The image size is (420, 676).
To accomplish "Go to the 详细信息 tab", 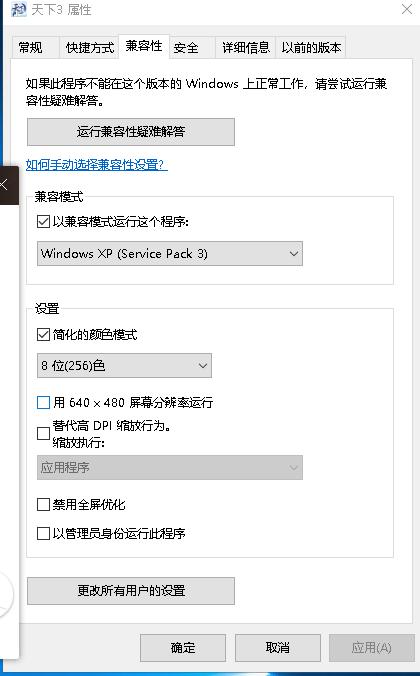I will [246, 47].
